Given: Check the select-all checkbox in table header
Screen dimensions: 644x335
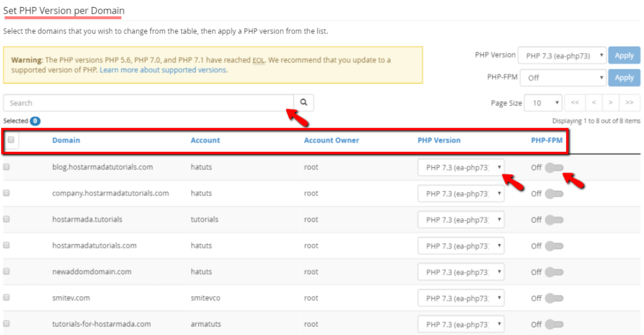Looking at the screenshot, I should 11,140.
